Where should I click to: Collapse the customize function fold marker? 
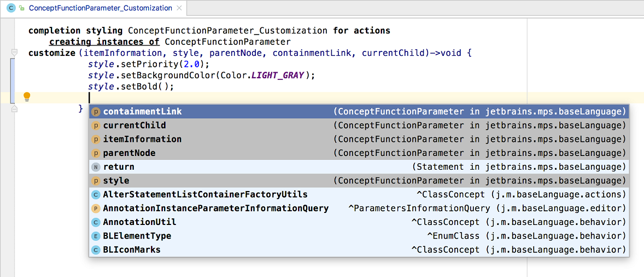tap(14, 53)
